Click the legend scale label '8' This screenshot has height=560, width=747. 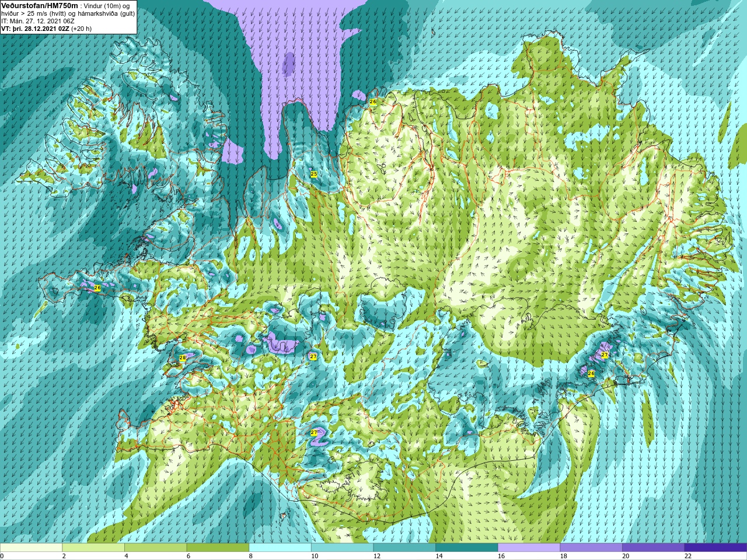251,556
